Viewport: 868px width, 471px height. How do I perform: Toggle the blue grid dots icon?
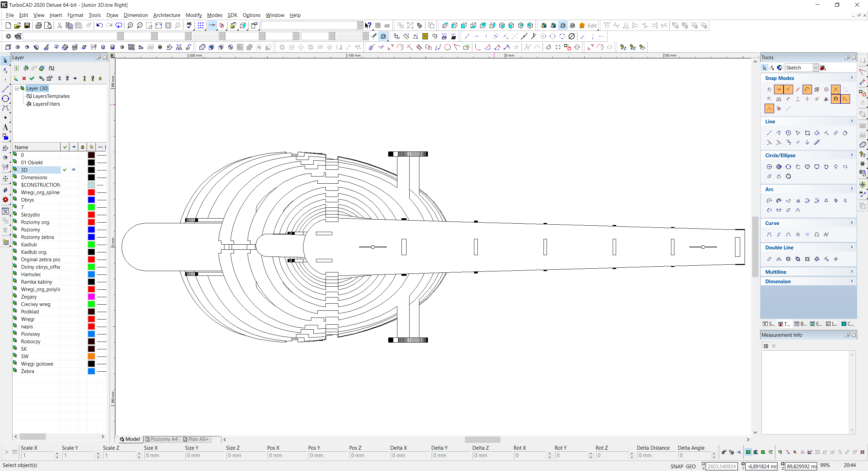201,25
